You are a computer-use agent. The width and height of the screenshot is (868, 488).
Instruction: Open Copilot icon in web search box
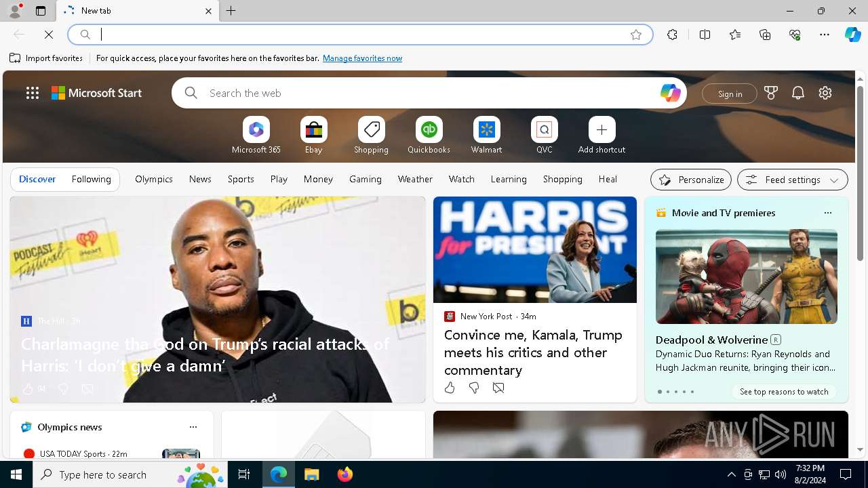(x=670, y=93)
